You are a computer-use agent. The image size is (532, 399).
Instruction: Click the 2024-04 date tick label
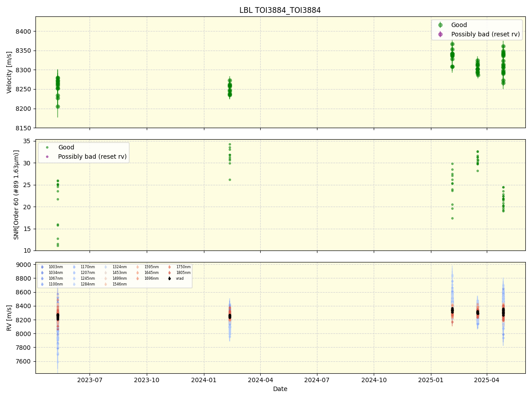point(260,380)
